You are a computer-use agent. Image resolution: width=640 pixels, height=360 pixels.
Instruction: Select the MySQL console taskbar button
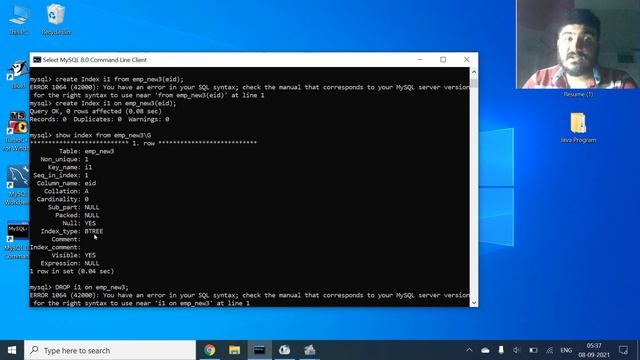click(x=260, y=350)
